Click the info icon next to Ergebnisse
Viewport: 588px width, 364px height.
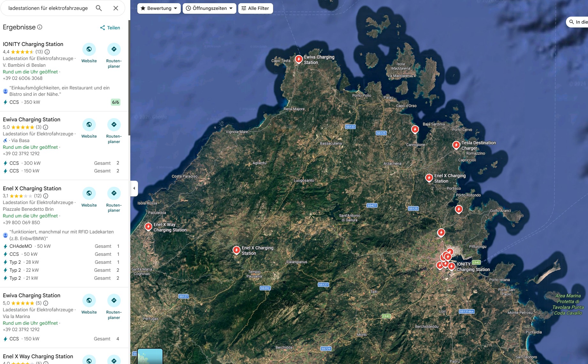40,27
